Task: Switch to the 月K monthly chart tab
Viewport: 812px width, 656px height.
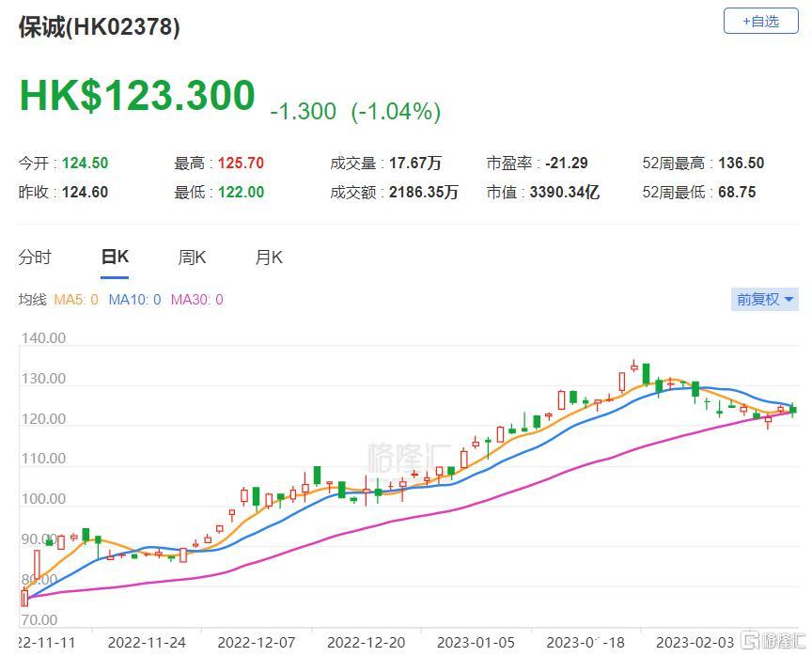Action: (x=268, y=257)
